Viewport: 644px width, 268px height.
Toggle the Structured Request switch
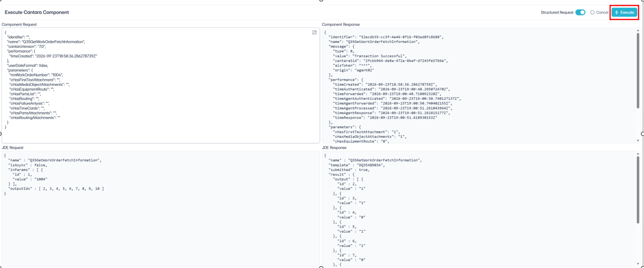pyautogui.click(x=580, y=12)
